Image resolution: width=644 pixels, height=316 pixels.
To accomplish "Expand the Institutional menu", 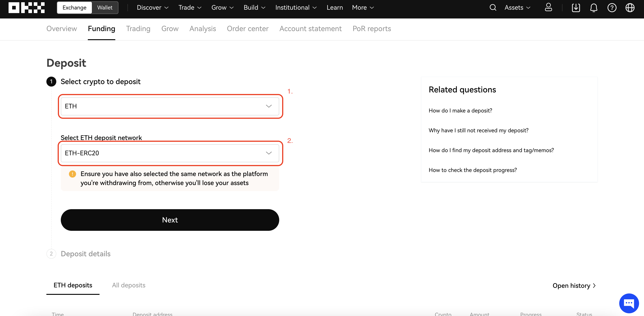I will pos(296,7).
